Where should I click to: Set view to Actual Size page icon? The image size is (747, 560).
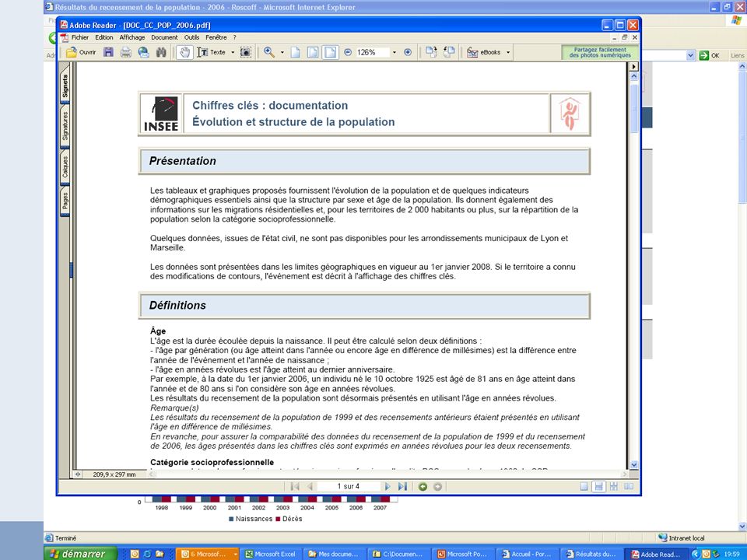[296, 52]
